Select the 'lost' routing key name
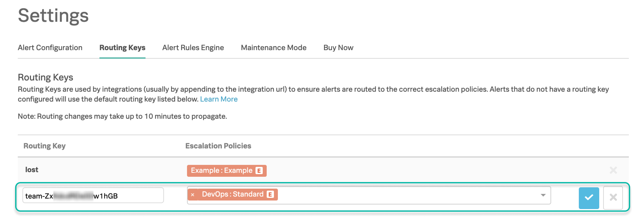The image size is (644, 217). click(x=32, y=170)
